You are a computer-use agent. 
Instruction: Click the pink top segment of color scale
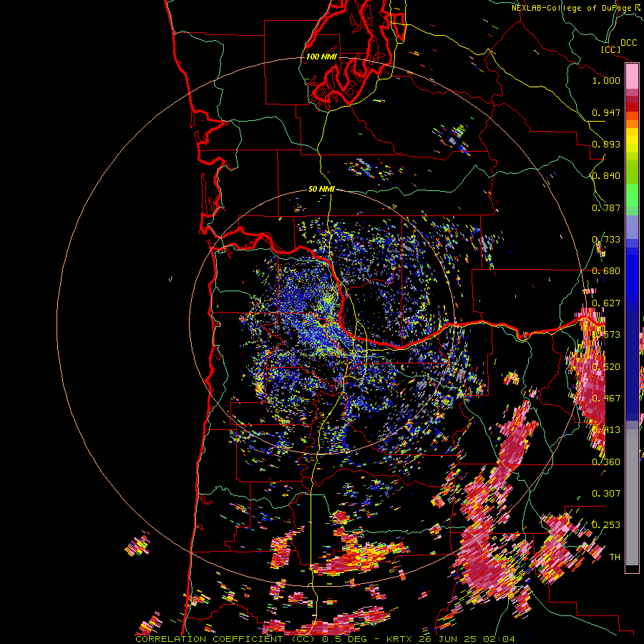[x=632, y=77]
